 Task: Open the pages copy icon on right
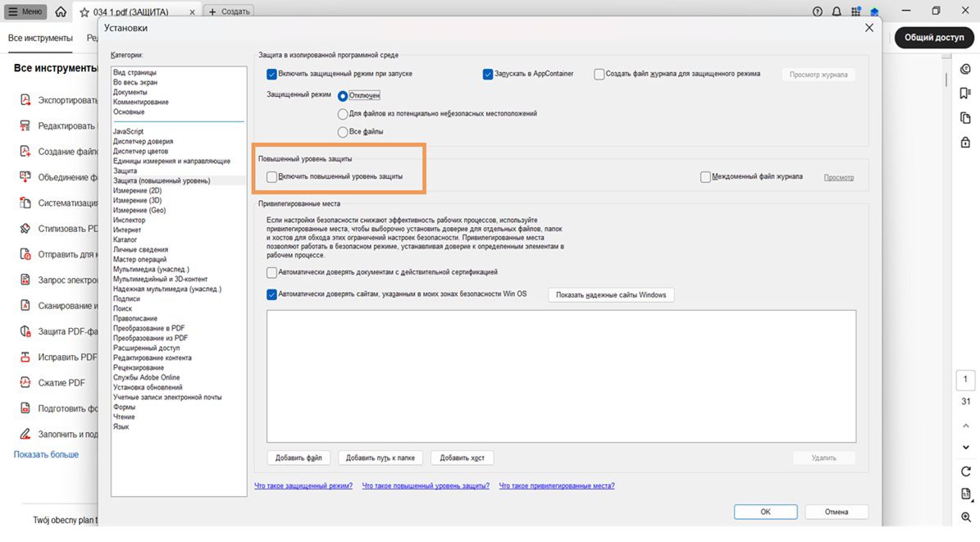pos(965,118)
